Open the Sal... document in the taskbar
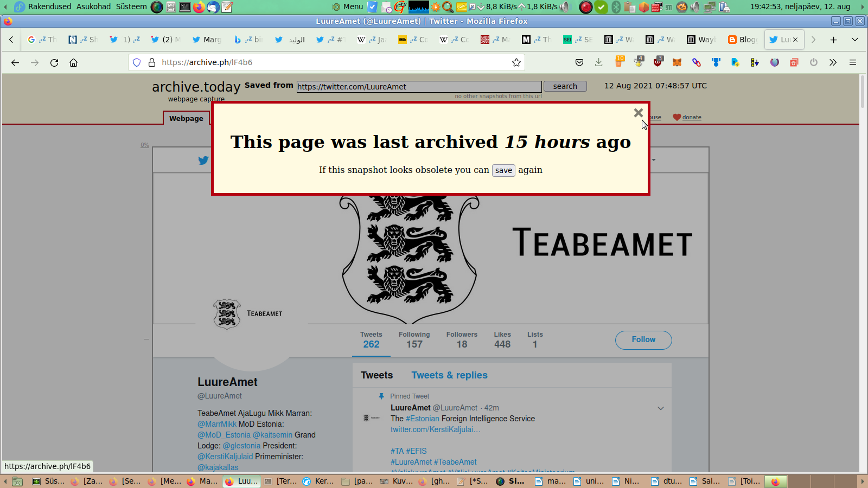The width and height of the screenshot is (868, 488). [705, 481]
